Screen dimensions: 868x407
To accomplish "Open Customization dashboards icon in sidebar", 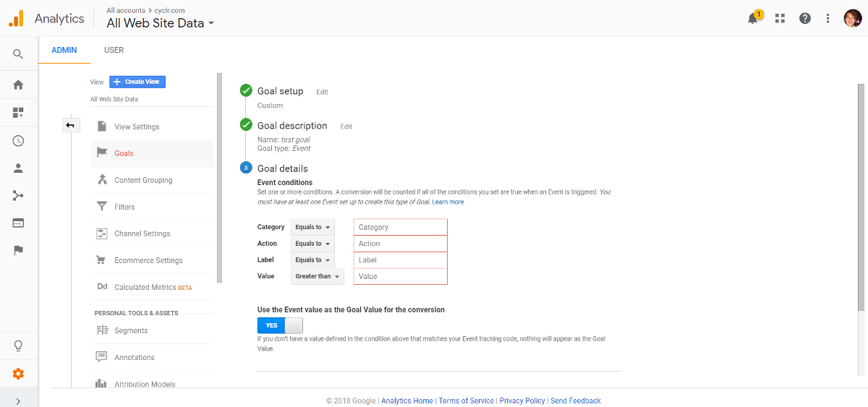I will coord(18,113).
